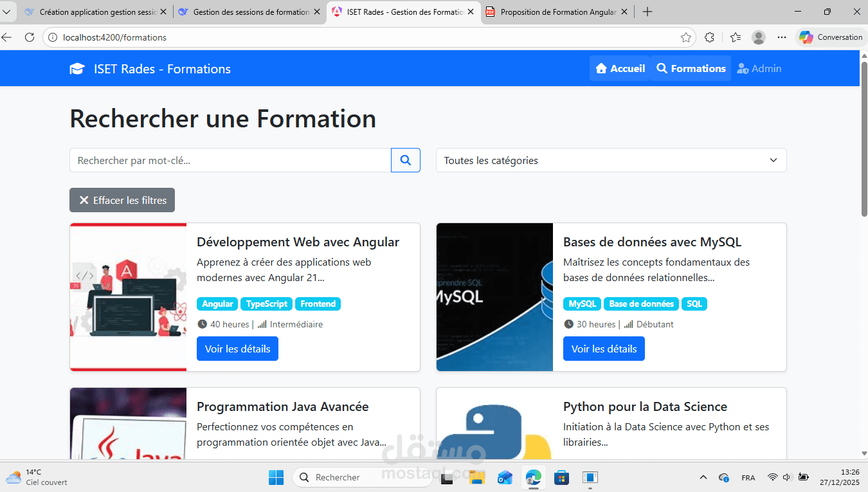Go to Accueil in the navbar
Image resolution: width=868 pixels, height=492 pixels.
(620, 68)
